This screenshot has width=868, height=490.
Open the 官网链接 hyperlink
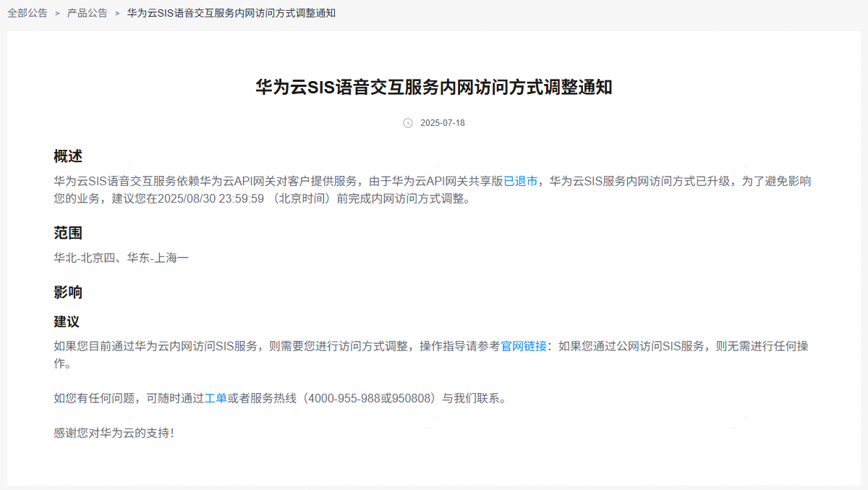524,346
